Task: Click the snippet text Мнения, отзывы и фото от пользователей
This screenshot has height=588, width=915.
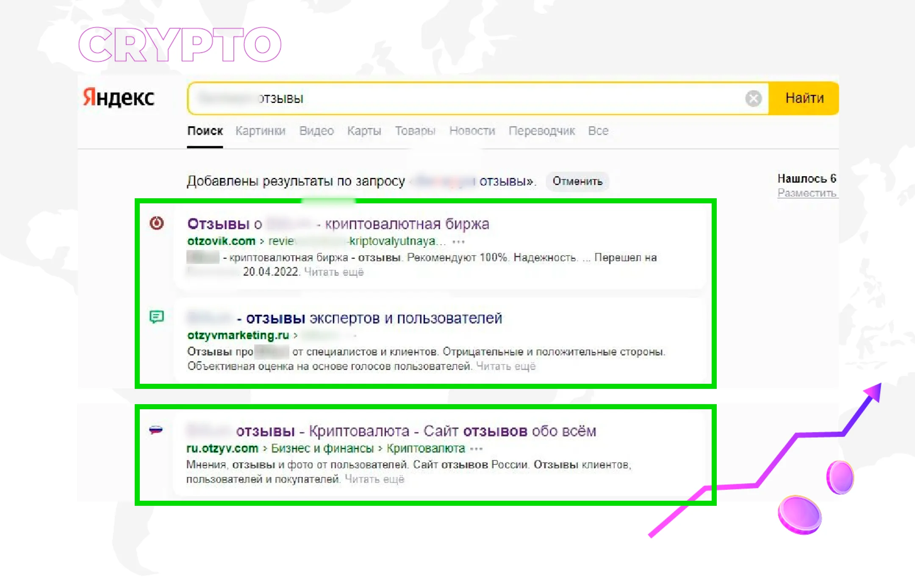Action: click(297, 465)
